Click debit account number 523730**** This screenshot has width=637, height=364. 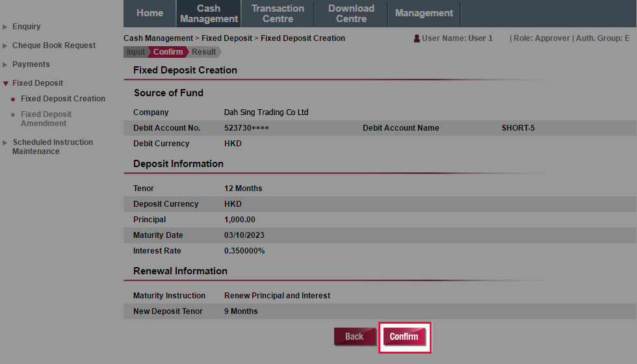pyautogui.click(x=246, y=128)
